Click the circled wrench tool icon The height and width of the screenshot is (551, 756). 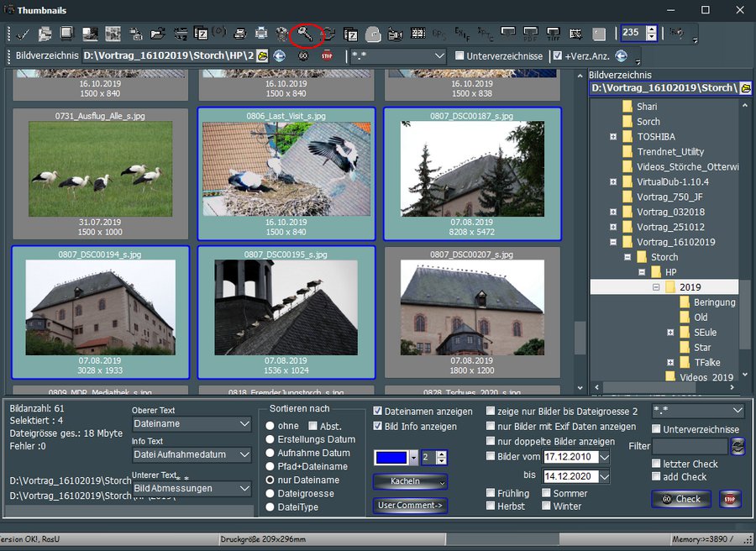click(305, 34)
